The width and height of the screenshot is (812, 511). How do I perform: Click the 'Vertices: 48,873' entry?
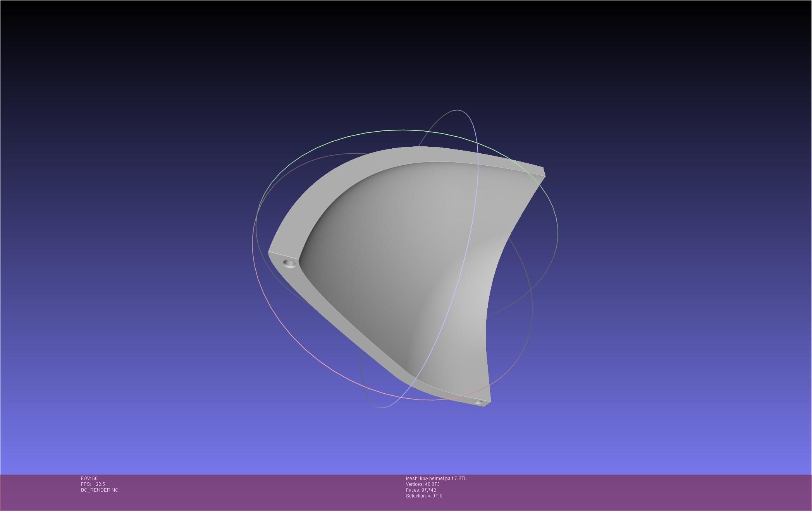pyautogui.click(x=423, y=484)
